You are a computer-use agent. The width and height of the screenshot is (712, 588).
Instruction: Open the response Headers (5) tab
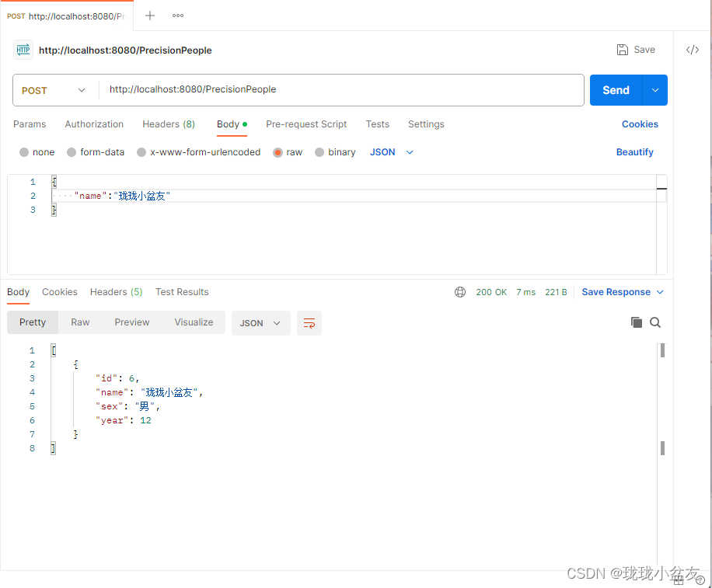[116, 291]
